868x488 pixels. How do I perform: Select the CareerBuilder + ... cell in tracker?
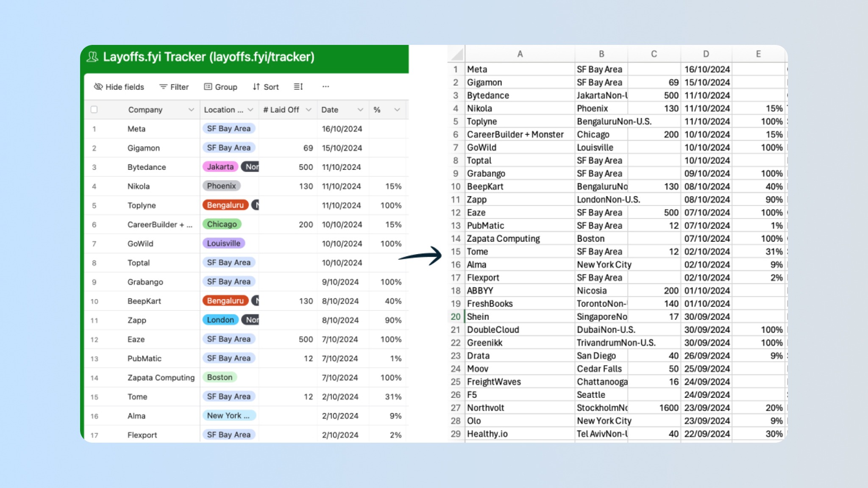point(160,225)
